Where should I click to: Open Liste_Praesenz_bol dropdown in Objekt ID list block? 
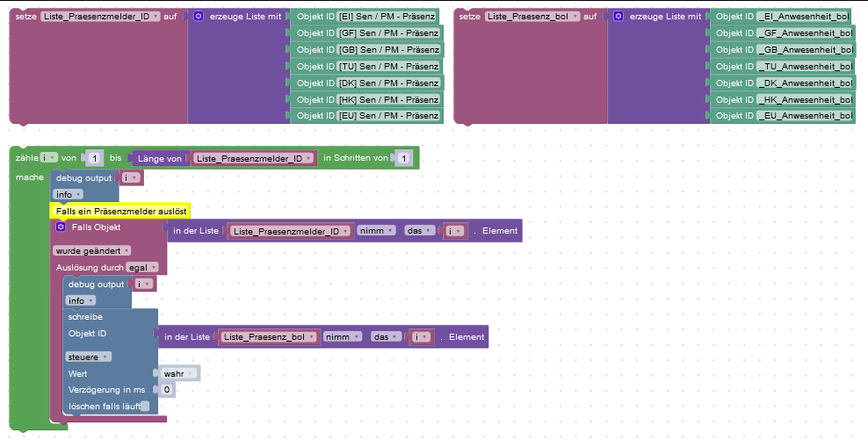(269, 337)
